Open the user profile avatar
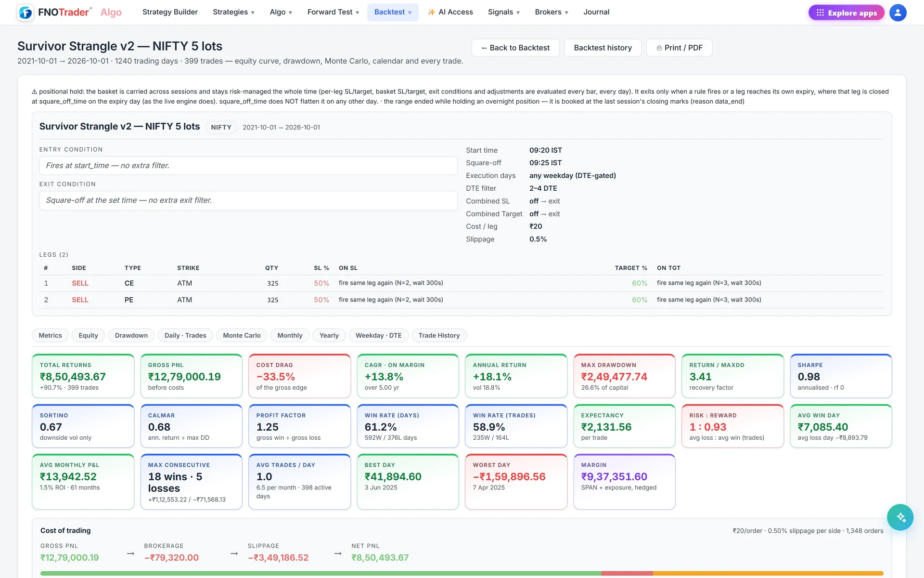This screenshot has height=578, width=924. click(x=898, y=13)
